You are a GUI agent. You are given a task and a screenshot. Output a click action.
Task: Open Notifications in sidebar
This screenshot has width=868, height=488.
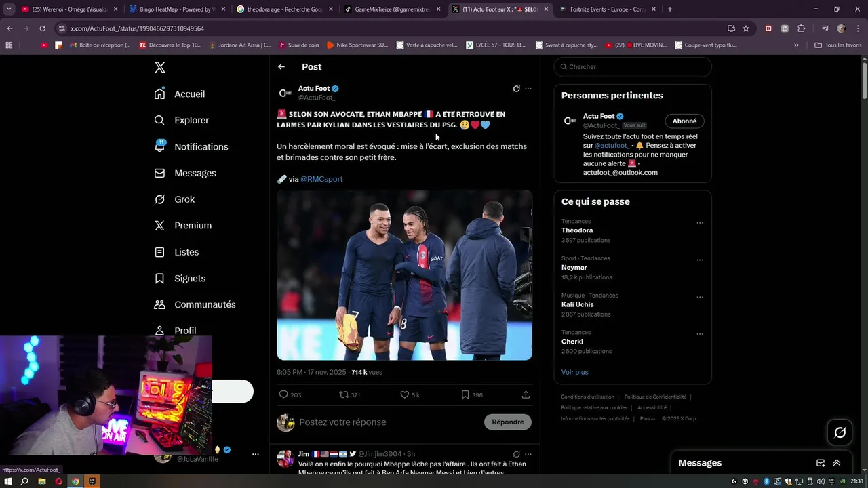point(191,146)
